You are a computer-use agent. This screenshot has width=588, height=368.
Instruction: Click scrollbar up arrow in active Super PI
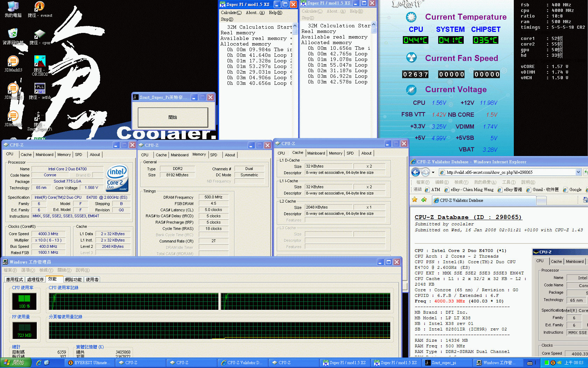click(x=295, y=26)
